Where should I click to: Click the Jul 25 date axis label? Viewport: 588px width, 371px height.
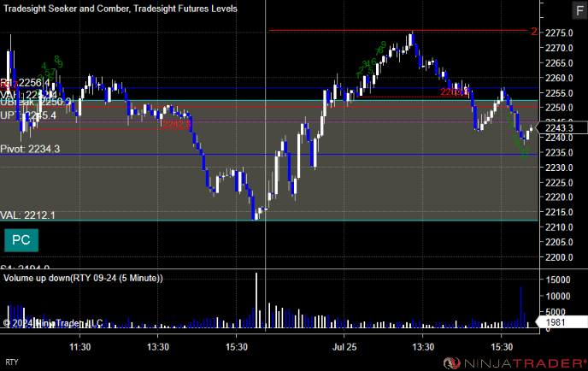click(x=344, y=347)
